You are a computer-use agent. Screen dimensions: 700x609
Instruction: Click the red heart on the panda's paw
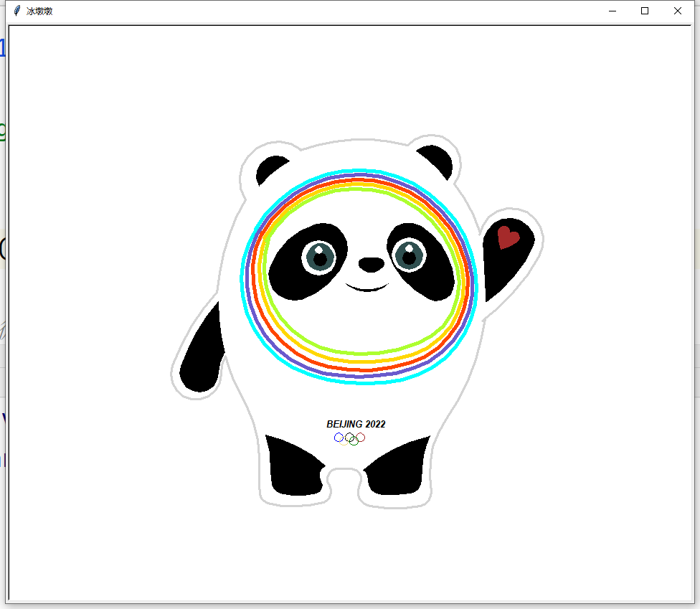[508, 237]
